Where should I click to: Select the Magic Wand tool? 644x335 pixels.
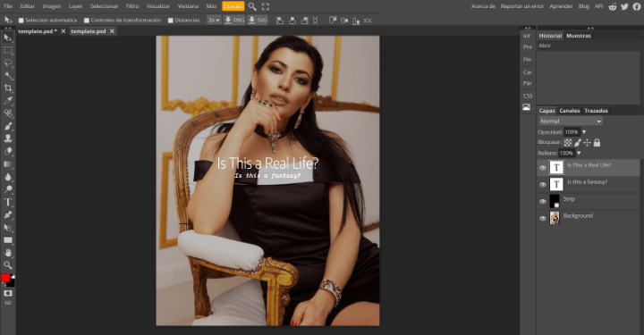tap(8, 76)
